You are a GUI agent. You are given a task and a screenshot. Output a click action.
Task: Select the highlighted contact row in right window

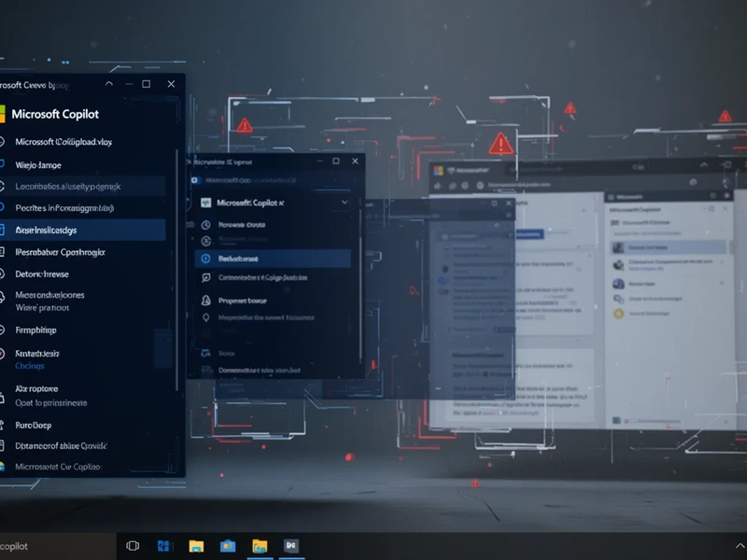pyautogui.click(x=668, y=247)
